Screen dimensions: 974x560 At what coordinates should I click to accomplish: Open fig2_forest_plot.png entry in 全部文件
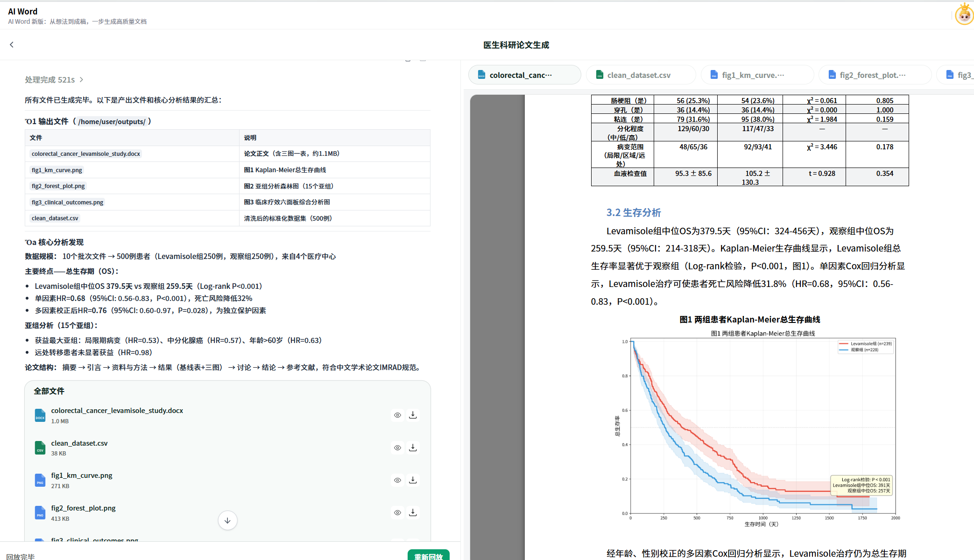(83, 508)
